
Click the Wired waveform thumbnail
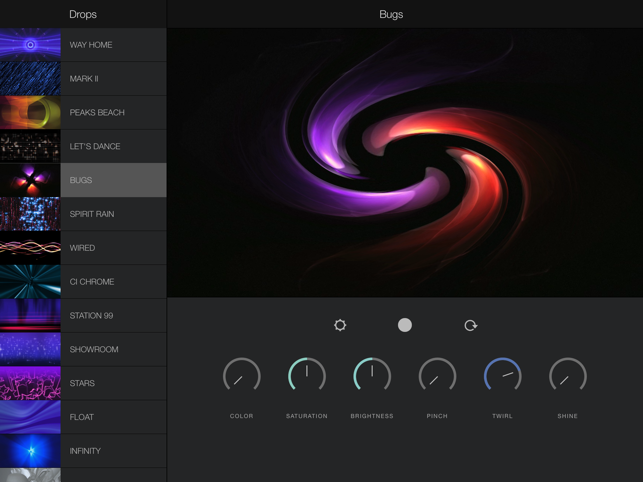tap(30, 248)
